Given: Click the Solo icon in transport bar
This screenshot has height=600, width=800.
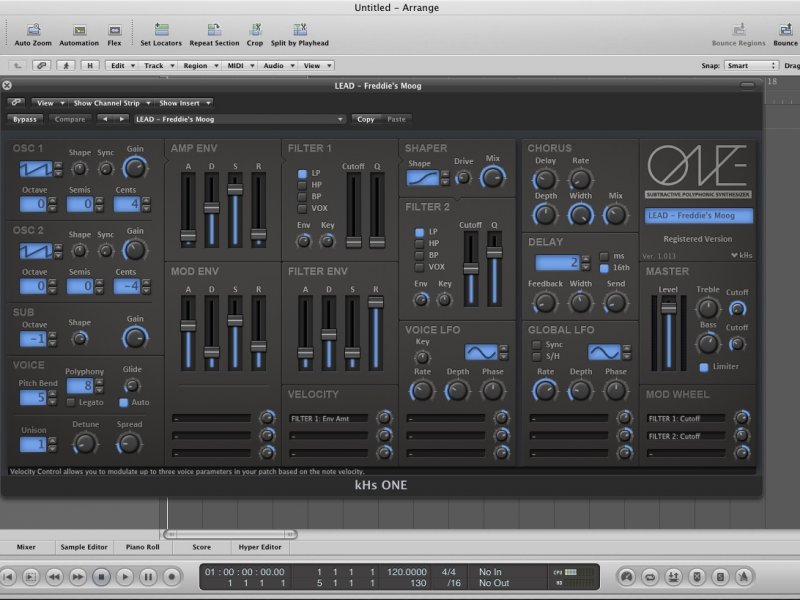Looking at the screenshot, I should pyautogui.click(x=720, y=577).
